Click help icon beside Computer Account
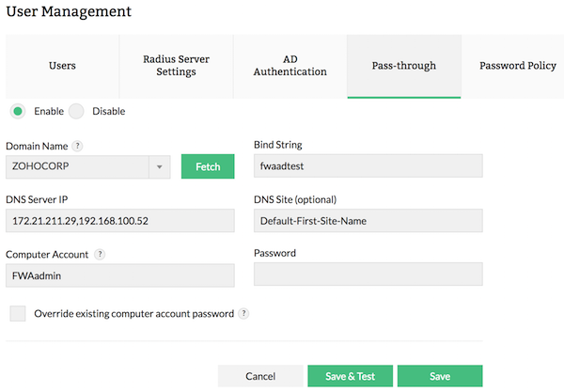Viewport: 564px width, 392px height. tap(100, 254)
